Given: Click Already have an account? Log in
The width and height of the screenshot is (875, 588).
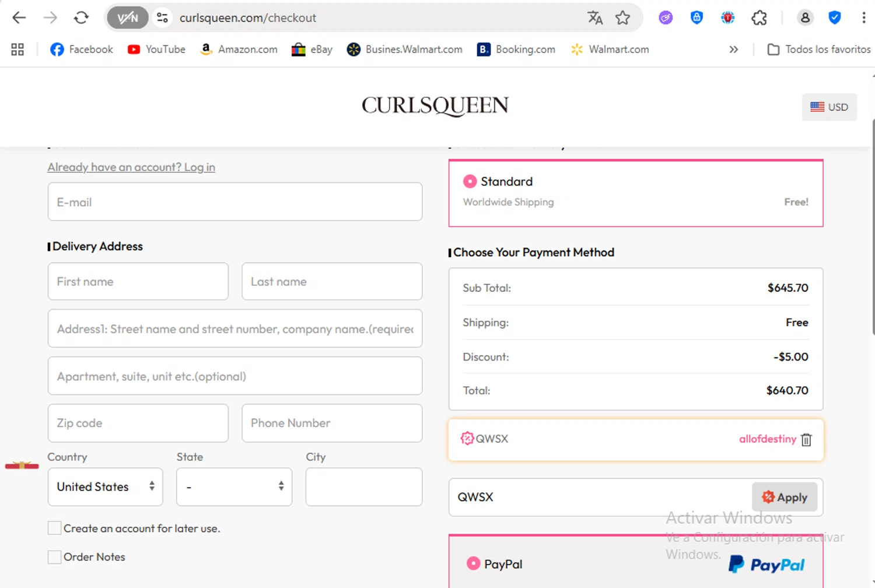Looking at the screenshot, I should point(131,167).
